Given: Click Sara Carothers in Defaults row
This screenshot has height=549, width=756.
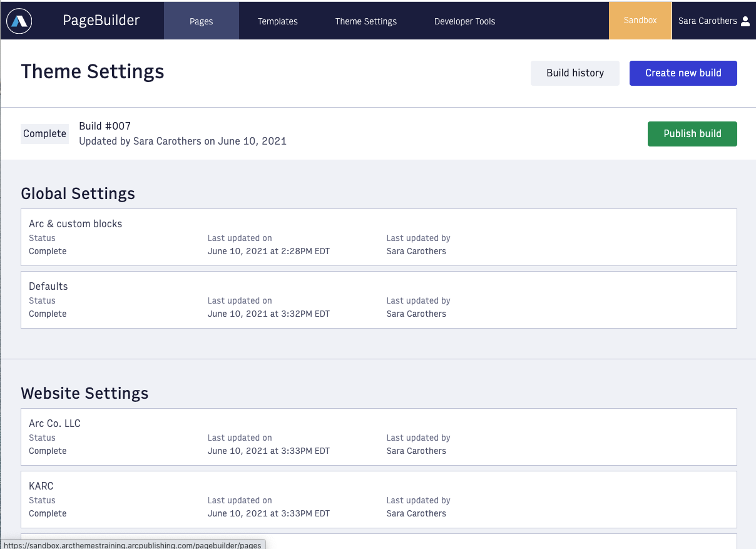Looking at the screenshot, I should pos(416,314).
